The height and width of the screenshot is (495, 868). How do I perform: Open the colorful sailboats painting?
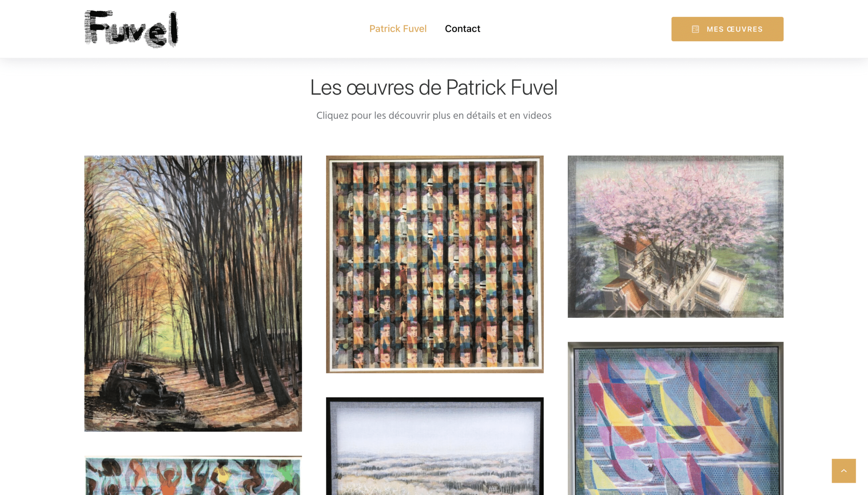coord(675,418)
